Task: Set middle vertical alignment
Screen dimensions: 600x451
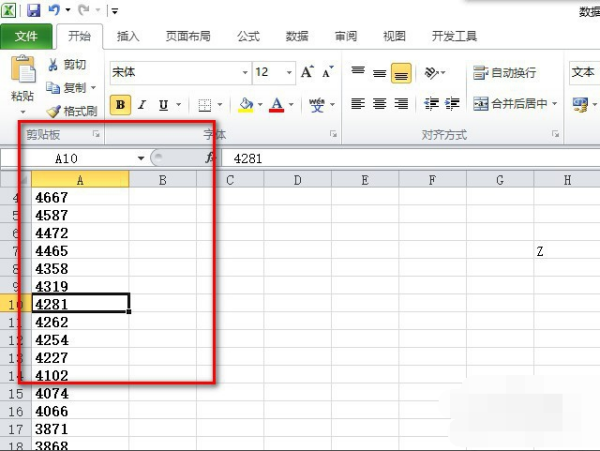Action: [x=380, y=72]
